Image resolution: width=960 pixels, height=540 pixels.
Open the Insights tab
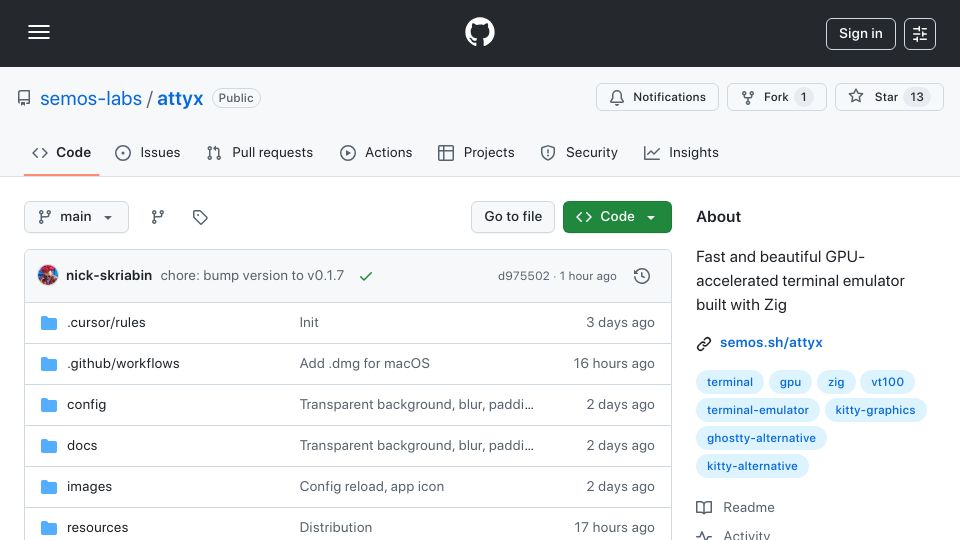[681, 152]
